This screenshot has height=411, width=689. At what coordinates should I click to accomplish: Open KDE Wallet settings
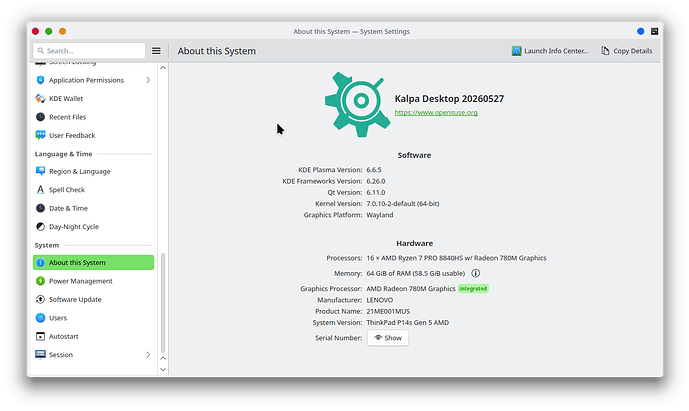tap(93, 98)
